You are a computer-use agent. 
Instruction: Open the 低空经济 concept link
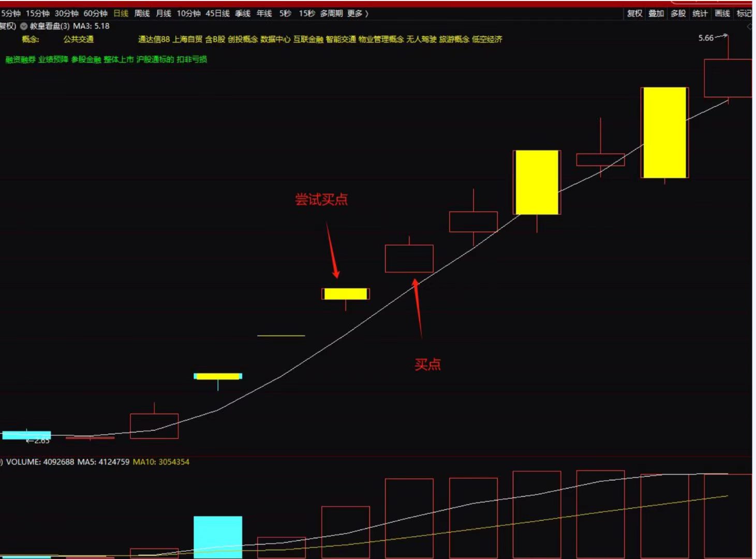(487, 39)
